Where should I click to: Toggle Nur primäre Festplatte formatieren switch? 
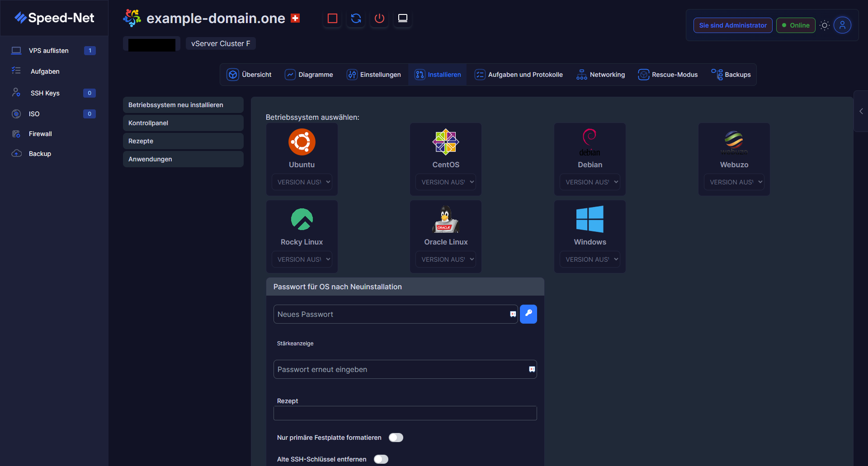(x=396, y=438)
